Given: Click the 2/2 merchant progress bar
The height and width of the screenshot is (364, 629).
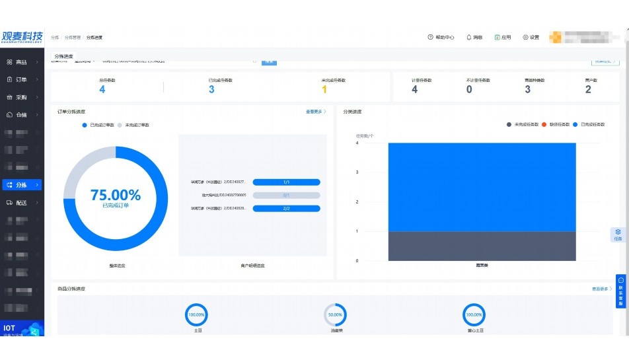Looking at the screenshot, I should 286,209.
